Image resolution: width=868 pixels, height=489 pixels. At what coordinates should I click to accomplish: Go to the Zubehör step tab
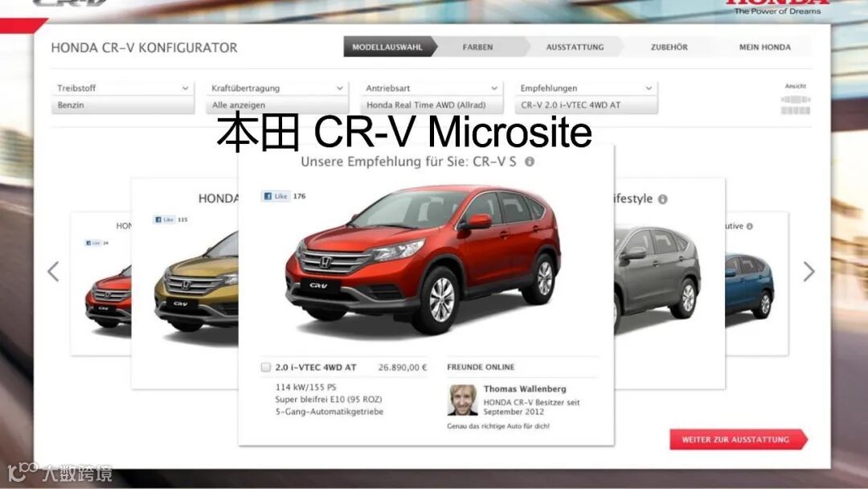(669, 47)
